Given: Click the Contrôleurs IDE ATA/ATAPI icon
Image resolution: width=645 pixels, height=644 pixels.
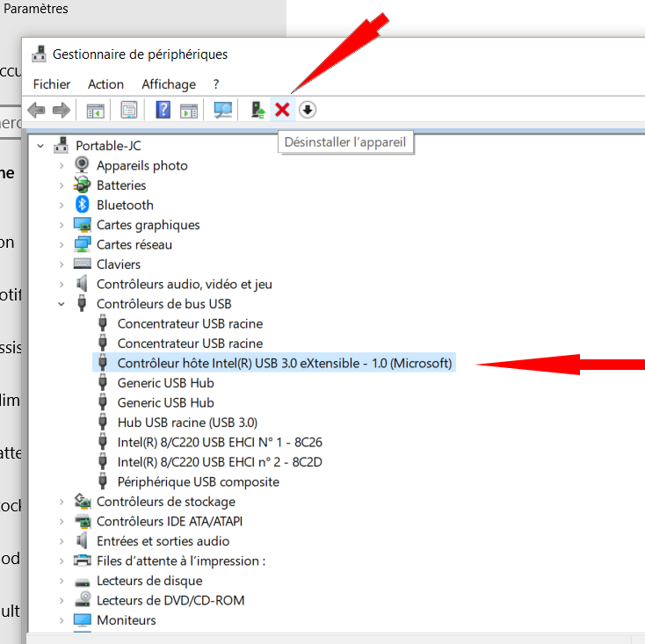Looking at the screenshot, I should pyautogui.click(x=83, y=521).
